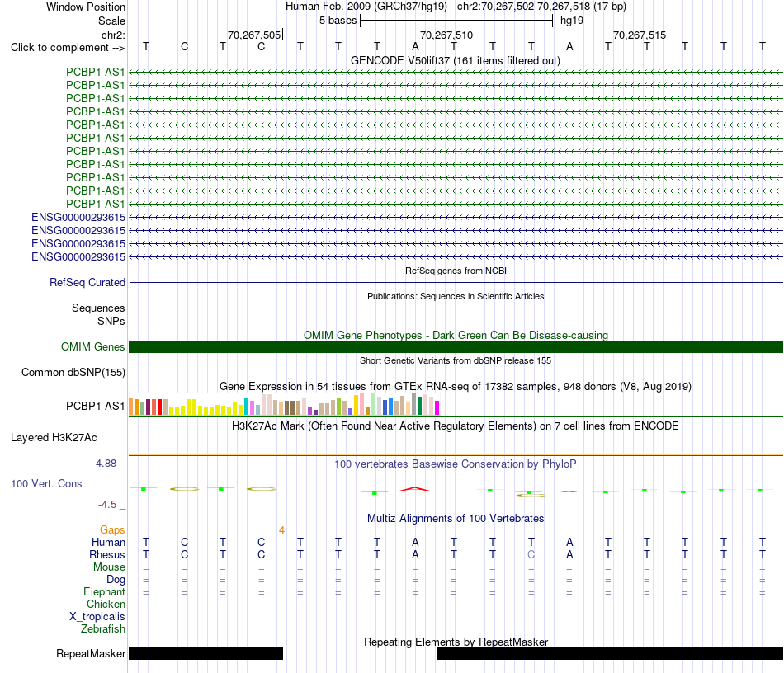The width and height of the screenshot is (784, 673).
Task: Click the -4.5 PhyloP lower limit value
Action: [107, 505]
